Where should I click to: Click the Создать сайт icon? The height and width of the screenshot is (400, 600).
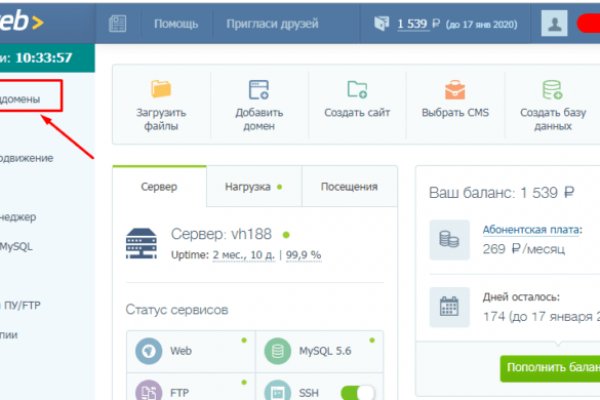tap(357, 90)
